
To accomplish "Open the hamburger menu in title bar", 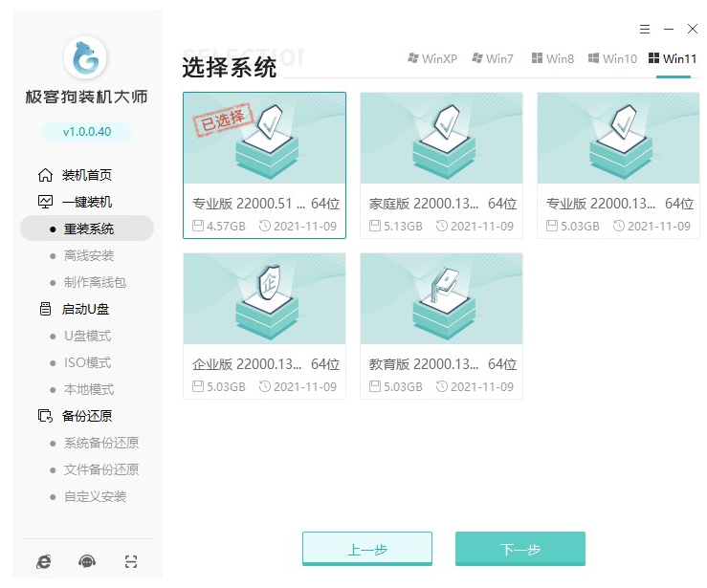I will point(645,30).
